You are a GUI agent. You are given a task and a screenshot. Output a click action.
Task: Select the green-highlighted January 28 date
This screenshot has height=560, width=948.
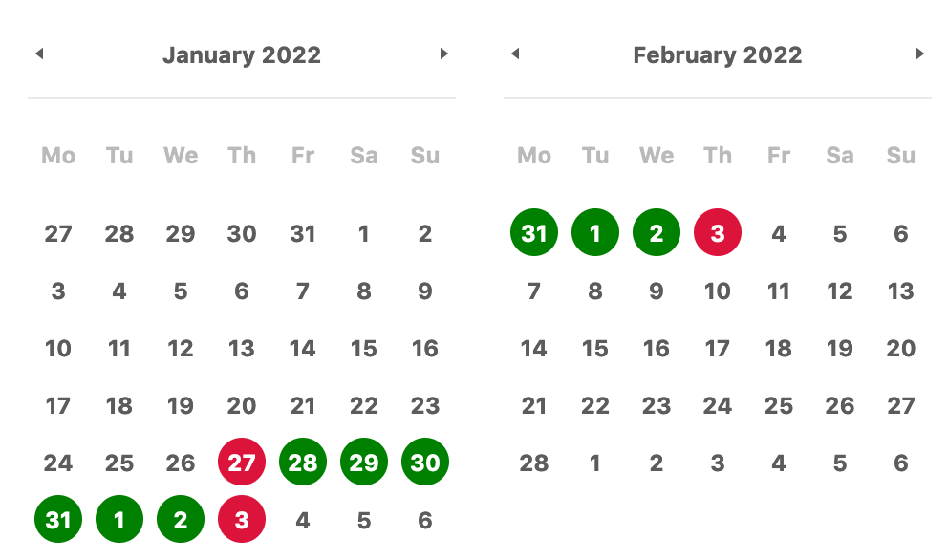303,462
